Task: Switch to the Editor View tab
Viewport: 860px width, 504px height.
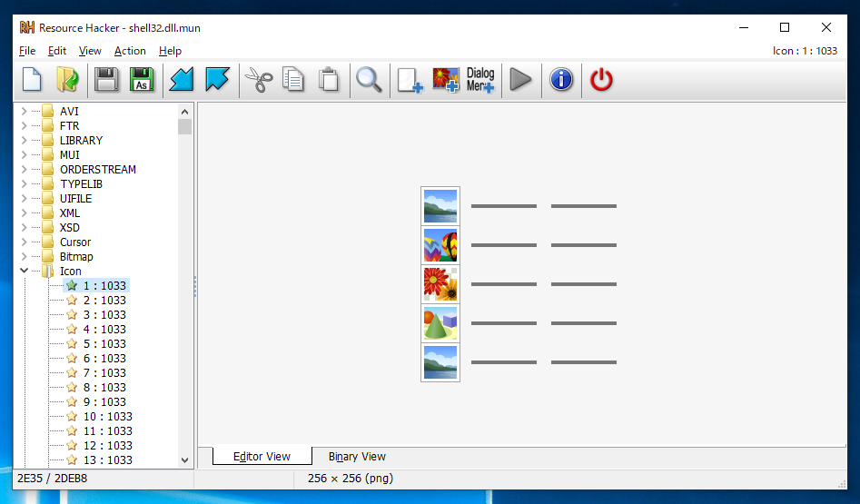Action: (x=262, y=456)
